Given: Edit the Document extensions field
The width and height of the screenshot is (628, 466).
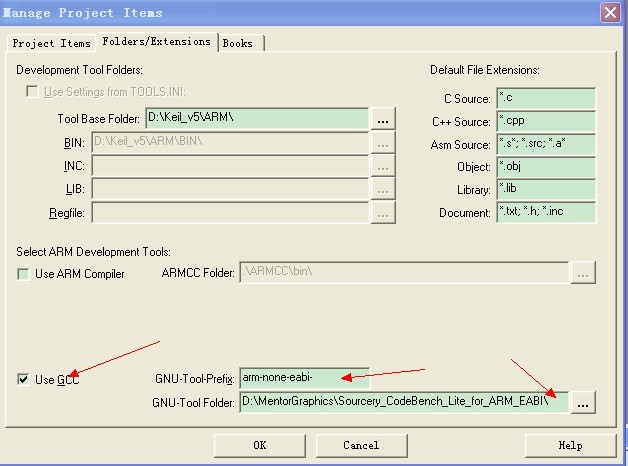Looking at the screenshot, I should tap(545, 213).
